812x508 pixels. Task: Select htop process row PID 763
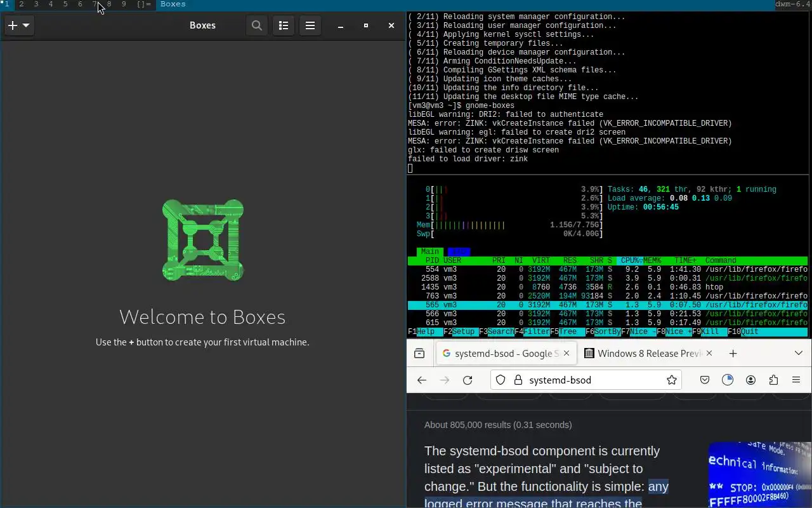click(x=608, y=296)
